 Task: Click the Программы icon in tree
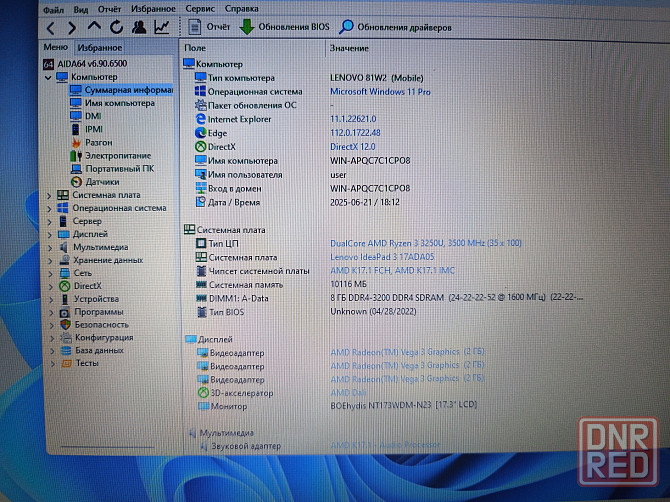tap(65, 312)
